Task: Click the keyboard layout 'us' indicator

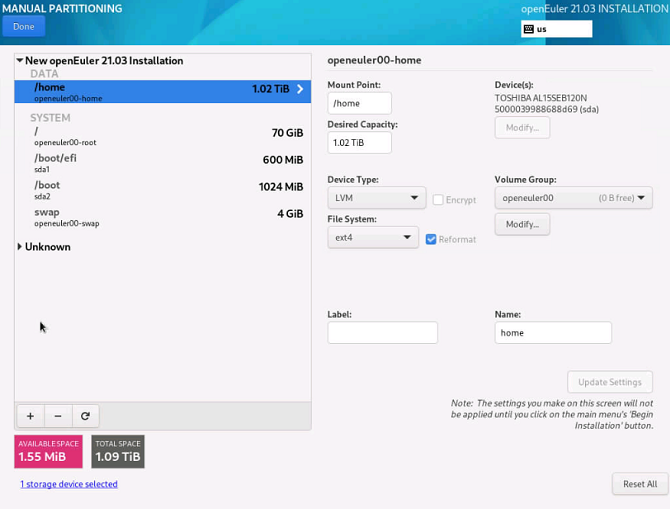Action: [x=556, y=29]
